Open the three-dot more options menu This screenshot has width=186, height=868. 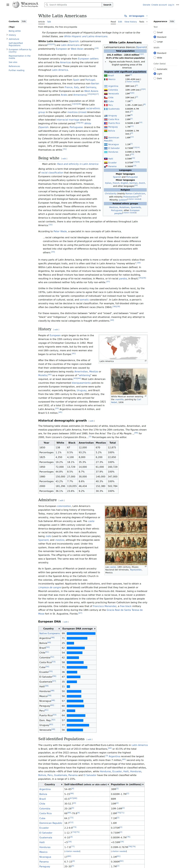(x=178, y=5)
